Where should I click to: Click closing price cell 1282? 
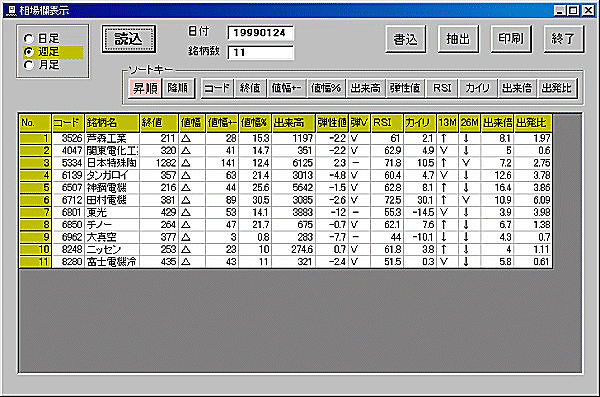159,163
